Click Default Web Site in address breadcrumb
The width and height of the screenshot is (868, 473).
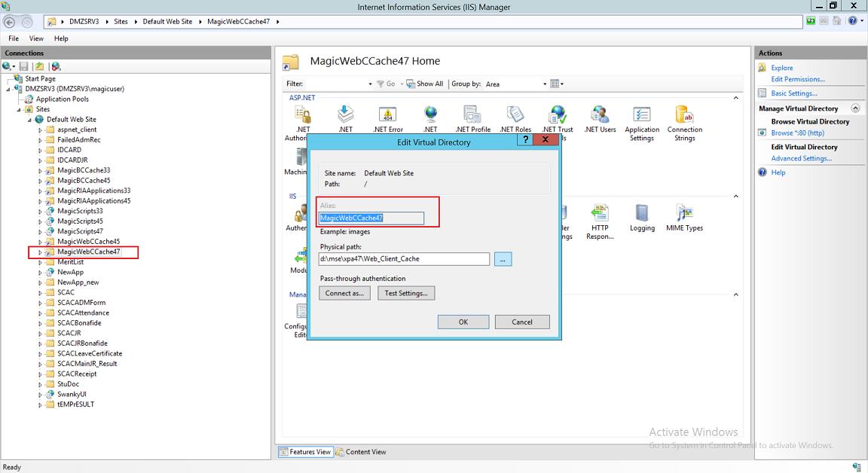tap(167, 22)
